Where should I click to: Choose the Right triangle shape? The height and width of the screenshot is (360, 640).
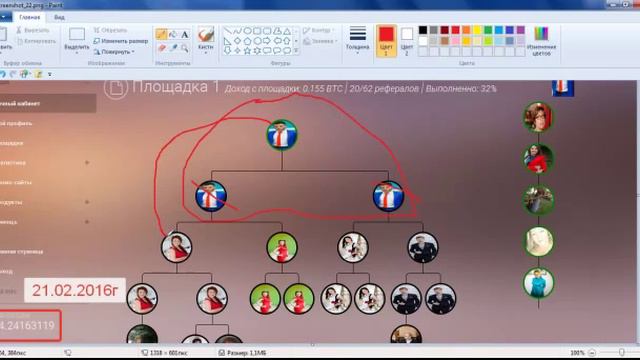pos(228,41)
